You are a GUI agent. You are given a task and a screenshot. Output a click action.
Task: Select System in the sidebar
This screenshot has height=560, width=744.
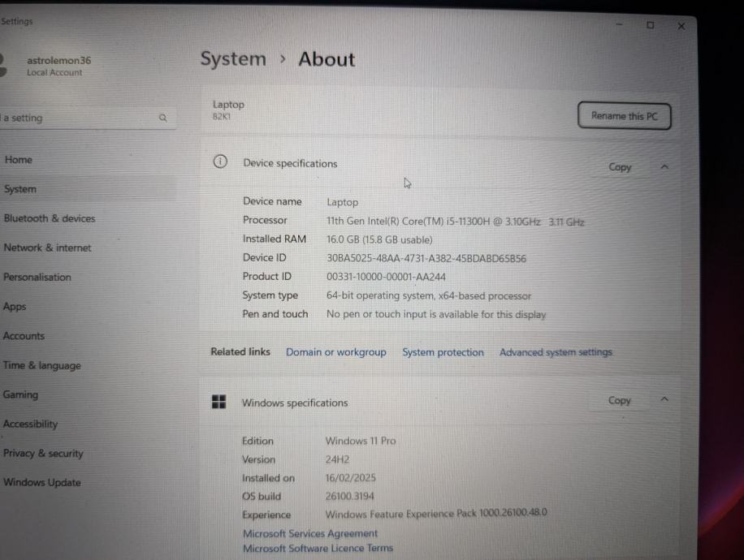coord(20,189)
